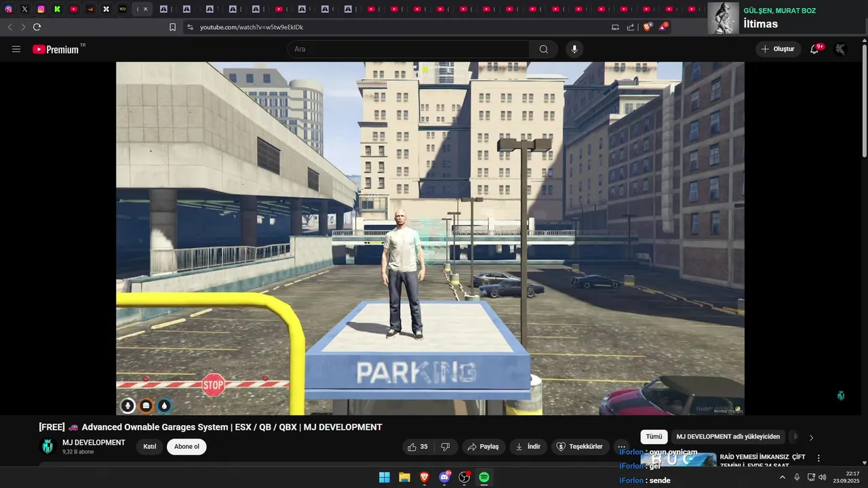Subscribe using the Abone ol button
The image size is (868, 488).
186,447
